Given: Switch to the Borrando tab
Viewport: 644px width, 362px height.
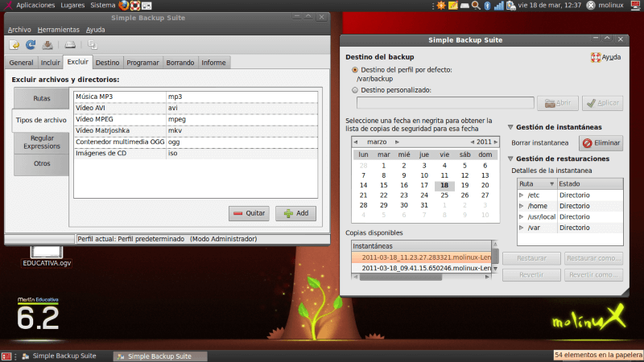Looking at the screenshot, I should pyautogui.click(x=180, y=63).
